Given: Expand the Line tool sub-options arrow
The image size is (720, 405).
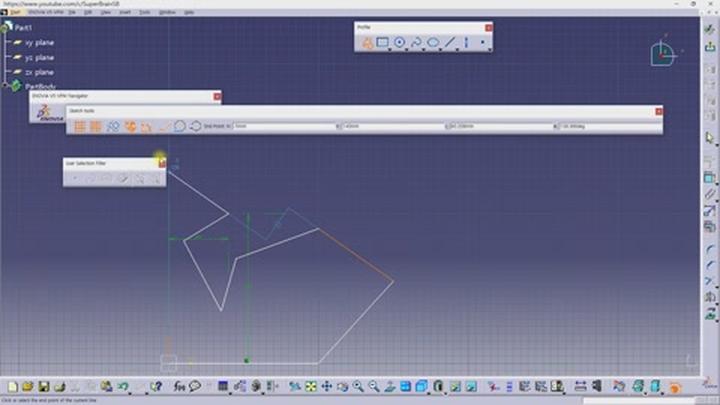Looking at the screenshot, I should point(457,49).
